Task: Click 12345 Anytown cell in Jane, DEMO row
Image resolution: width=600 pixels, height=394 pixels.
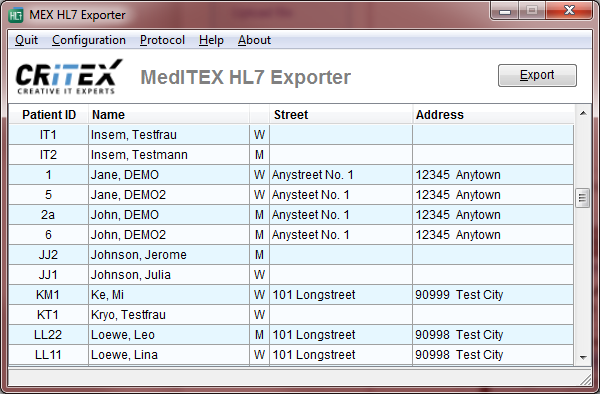Action: click(x=493, y=175)
